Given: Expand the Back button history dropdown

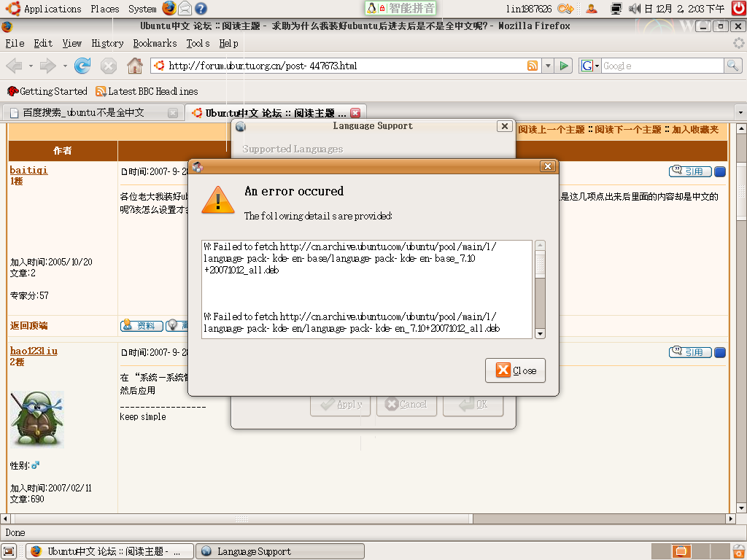Looking at the screenshot, I should tap(31, 66).
